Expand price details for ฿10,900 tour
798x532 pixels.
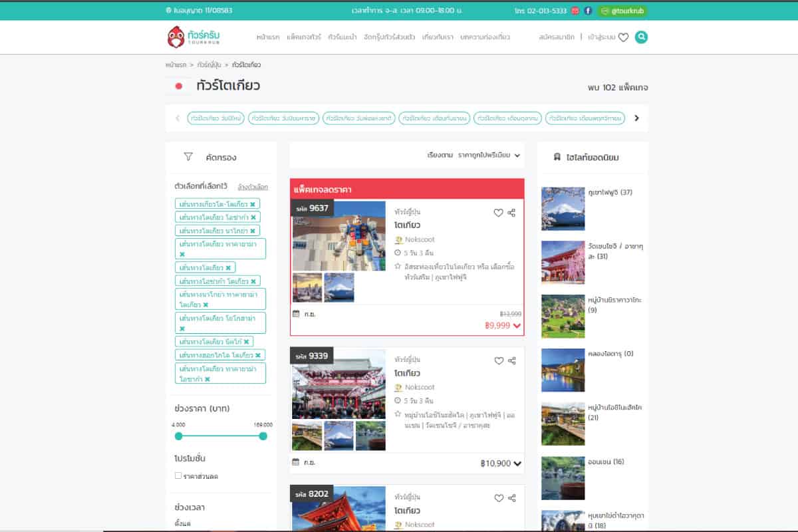(x=517, y=464)
